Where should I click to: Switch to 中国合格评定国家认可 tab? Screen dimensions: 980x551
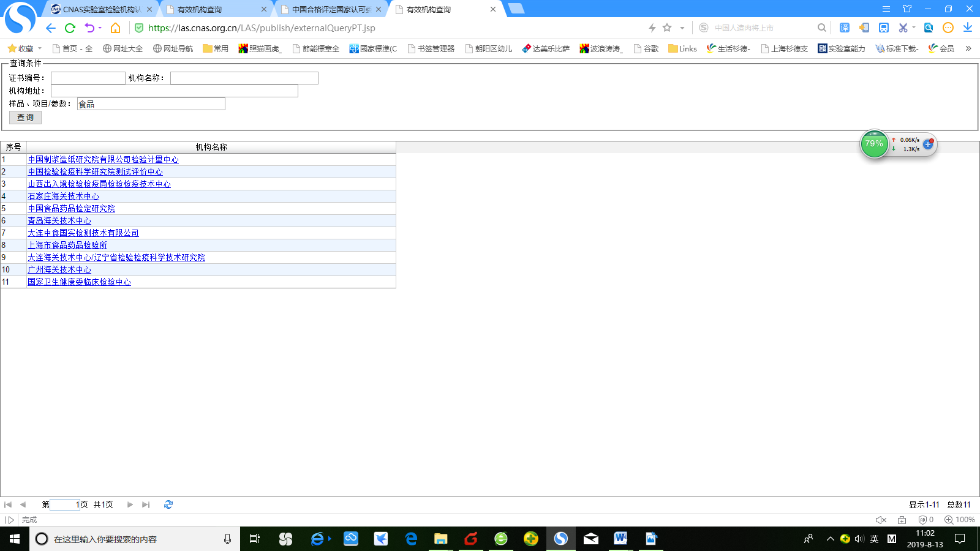tap(331, 9)
